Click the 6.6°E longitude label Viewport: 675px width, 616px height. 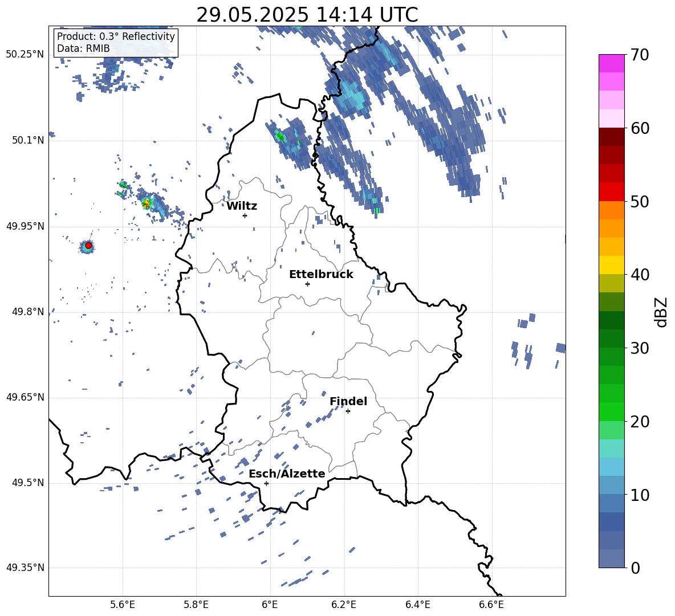click(491, 605)
